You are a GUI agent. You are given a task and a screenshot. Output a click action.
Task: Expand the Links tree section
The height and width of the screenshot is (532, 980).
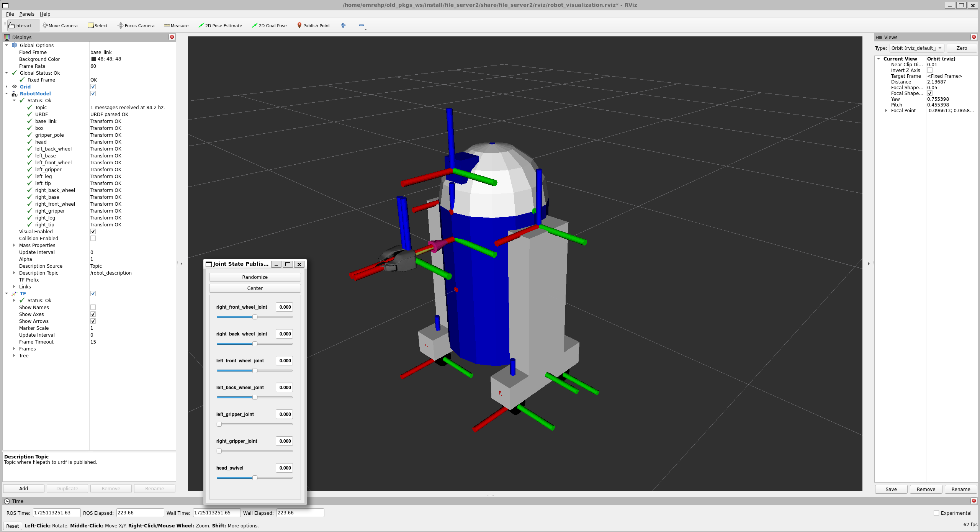[x=15, y=286]
